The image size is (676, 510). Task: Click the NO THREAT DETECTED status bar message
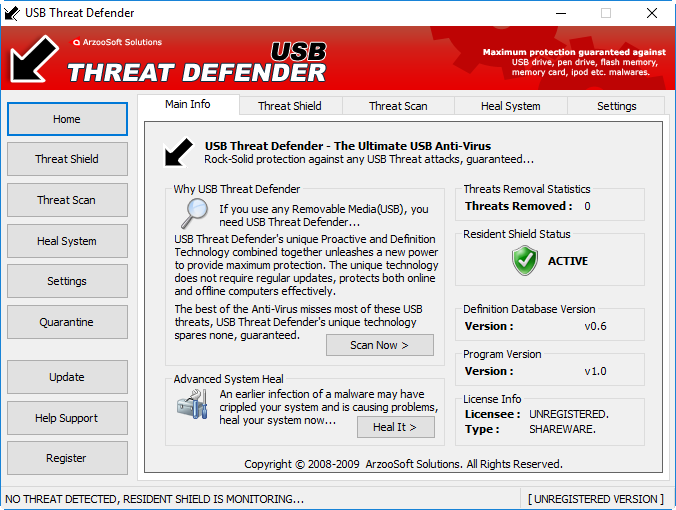tap(154, 499)
